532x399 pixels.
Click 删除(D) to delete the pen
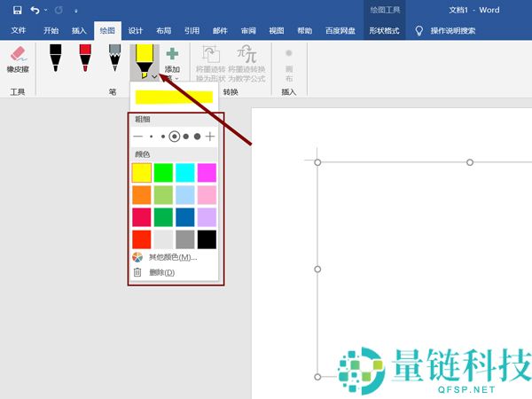pyautogui.click(x=161, y=272)
